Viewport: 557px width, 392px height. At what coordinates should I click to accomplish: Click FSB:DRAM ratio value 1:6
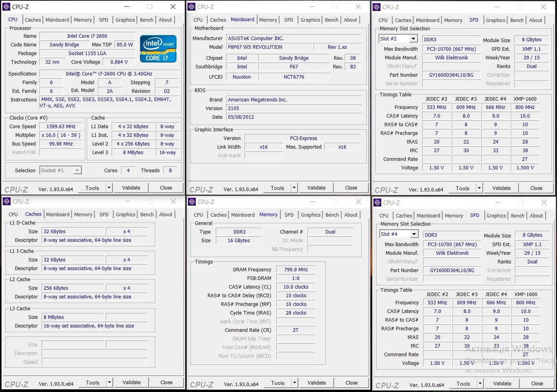296,278
